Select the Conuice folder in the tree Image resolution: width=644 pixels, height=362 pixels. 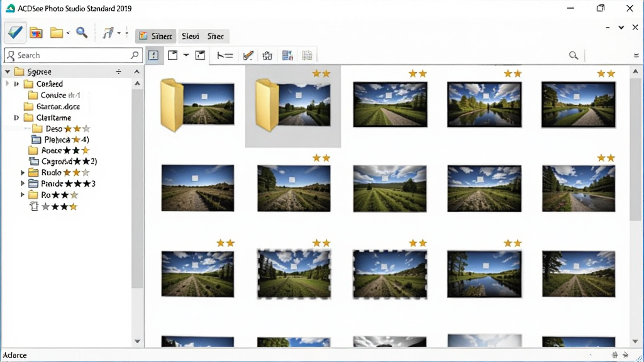[x=54, y=96]
